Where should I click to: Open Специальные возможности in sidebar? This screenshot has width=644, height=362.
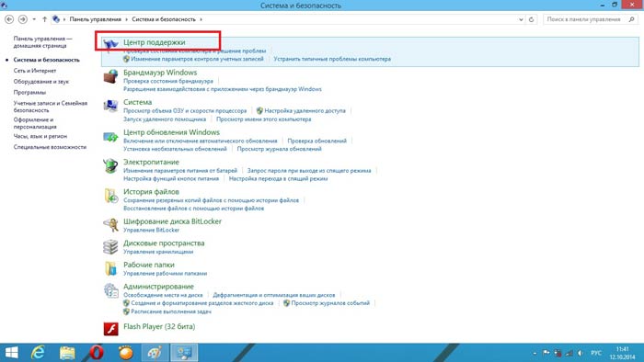50,147
